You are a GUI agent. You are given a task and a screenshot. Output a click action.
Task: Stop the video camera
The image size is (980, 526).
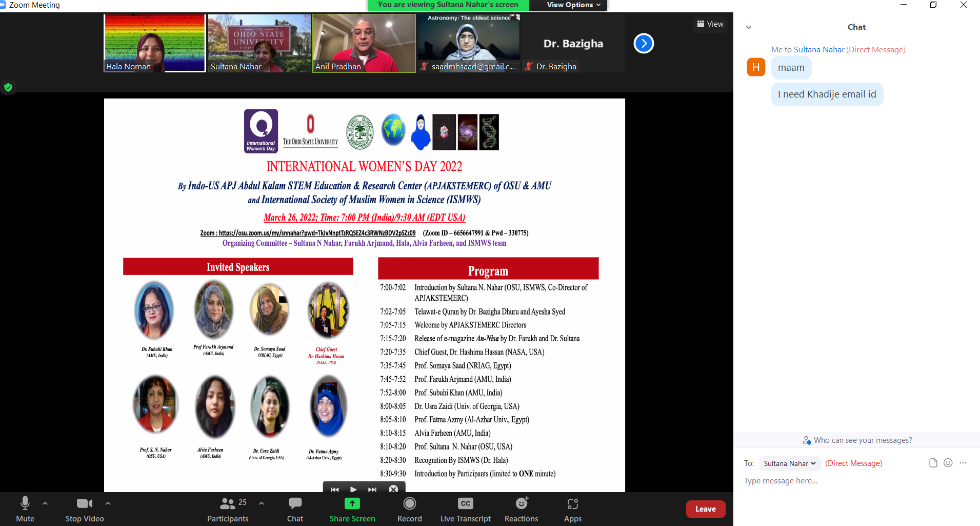[85, 509]
